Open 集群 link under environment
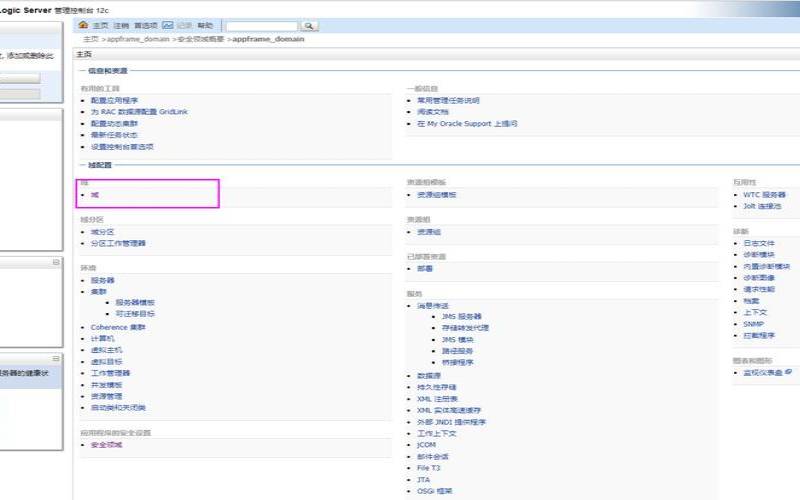The width and height of the screenshot is (800, 500). [98, 292]
